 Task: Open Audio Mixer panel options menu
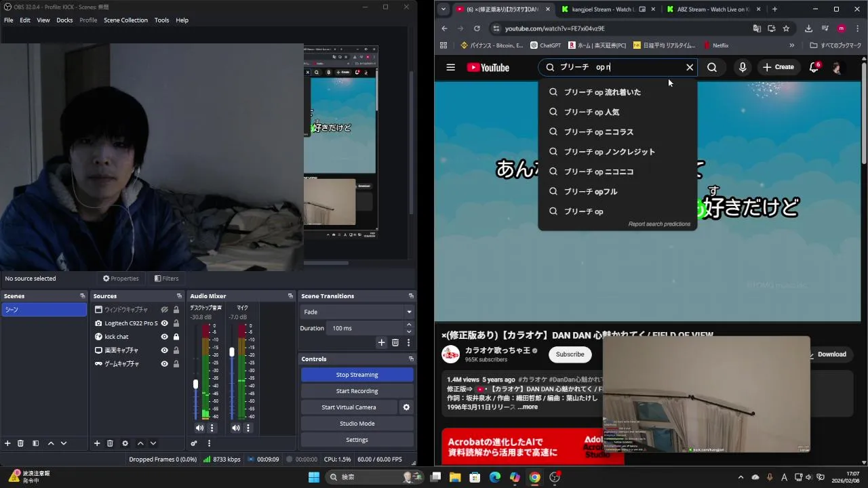(209, 443)
